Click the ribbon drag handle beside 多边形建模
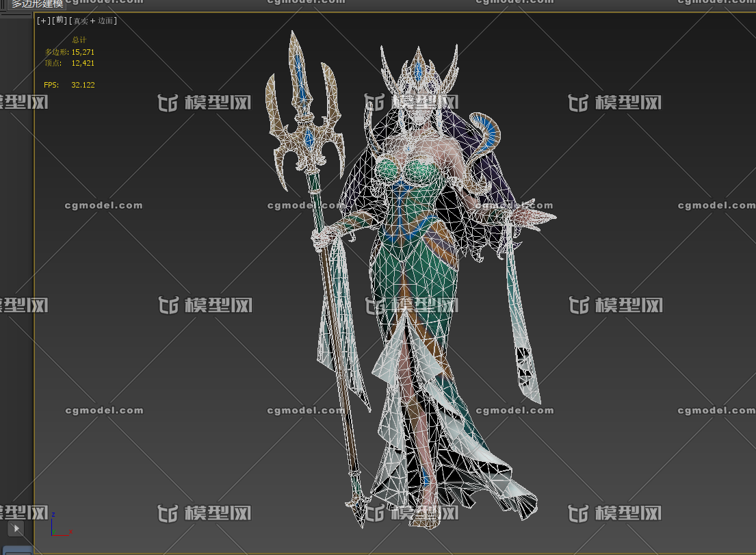The width and height of the screenshot is (756, 555). point(4,4)
